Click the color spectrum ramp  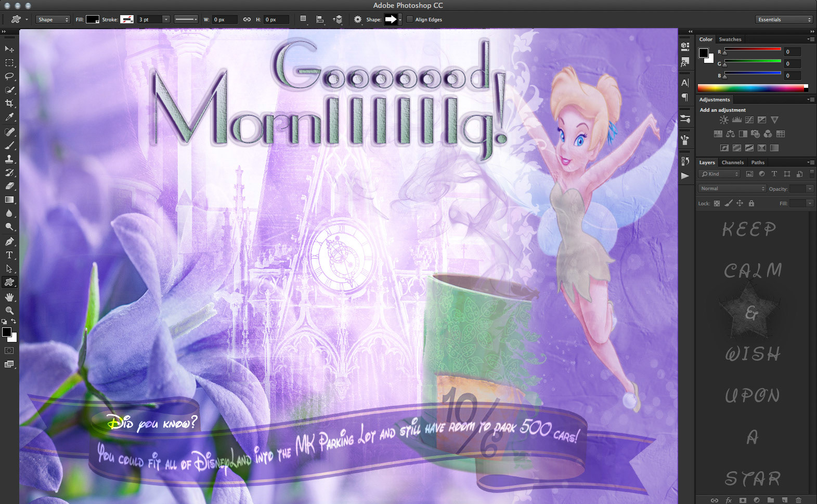pos(753,88)
